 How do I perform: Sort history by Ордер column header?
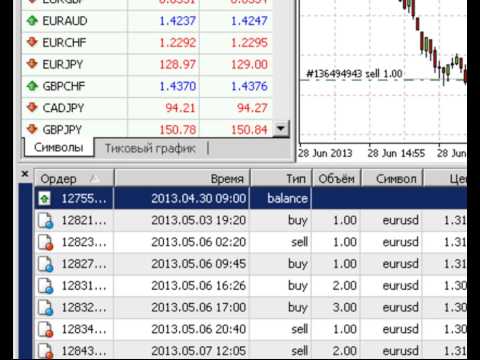74,179
